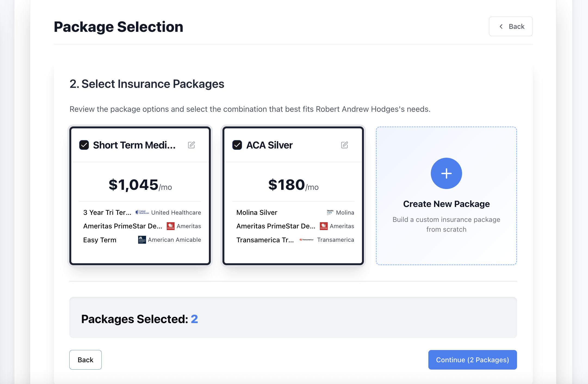Uncheck the Short Term Medical package checkbox
This screenshot has width=588, height=384.
tap(84, 145)
